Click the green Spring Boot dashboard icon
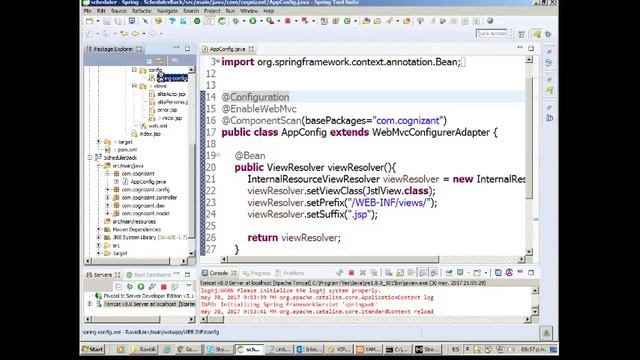This screenshot has height=360, width=640. tap(197, 21)
